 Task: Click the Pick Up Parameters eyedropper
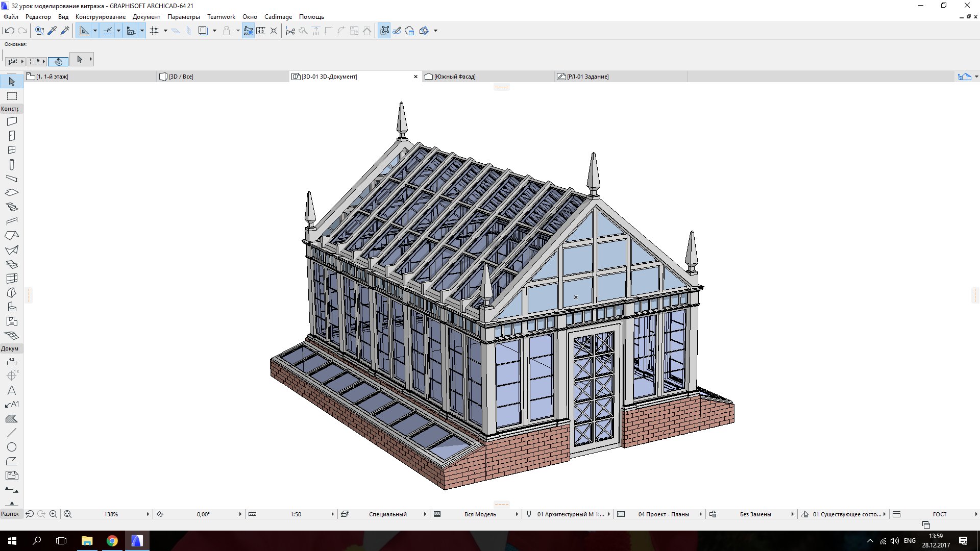(x=52, y=31)
